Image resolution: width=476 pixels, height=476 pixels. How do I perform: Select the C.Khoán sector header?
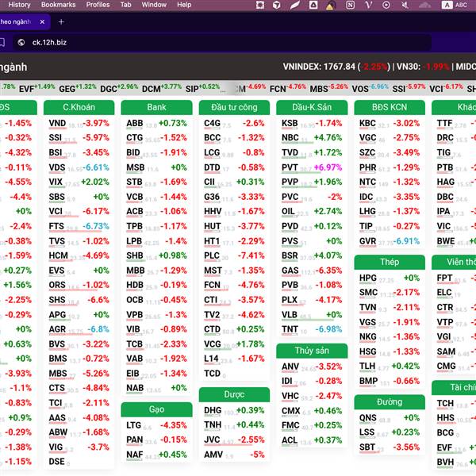click(x=79, y=107)
